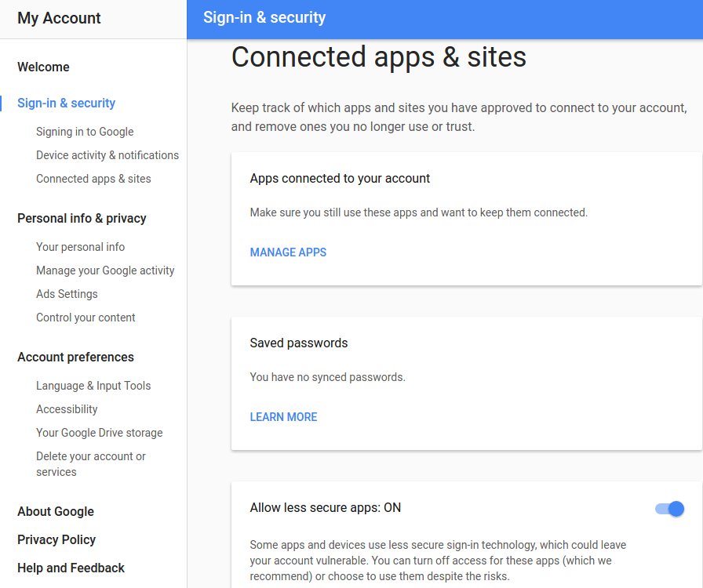Toggle the Allow less secure apps switch
The width and height of the screenshot is (703, 588).
[x=669, y=509]
